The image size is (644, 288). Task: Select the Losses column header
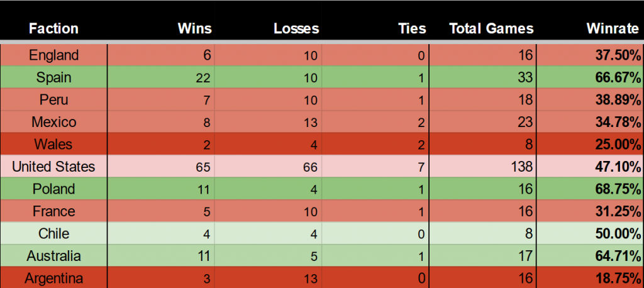pos(296,28)
